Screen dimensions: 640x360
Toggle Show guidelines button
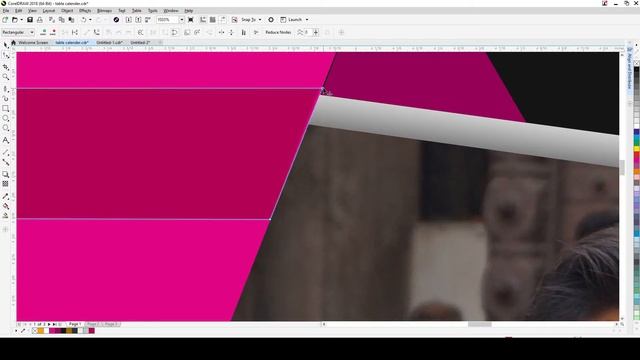223,20
